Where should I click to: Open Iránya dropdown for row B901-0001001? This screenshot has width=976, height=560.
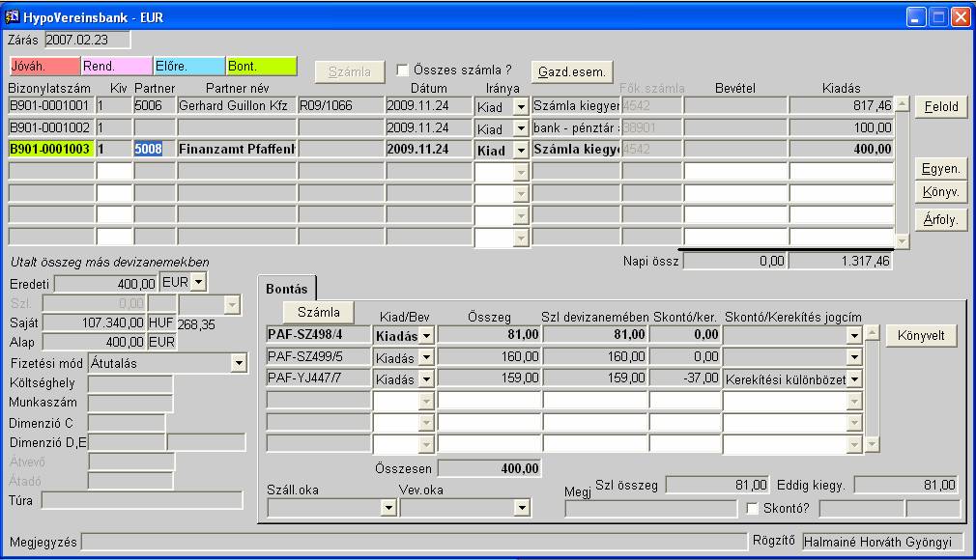[x=521, y=107]
